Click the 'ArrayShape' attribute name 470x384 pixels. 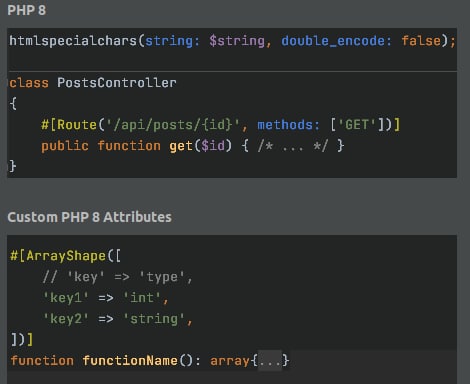coord(66,256)
